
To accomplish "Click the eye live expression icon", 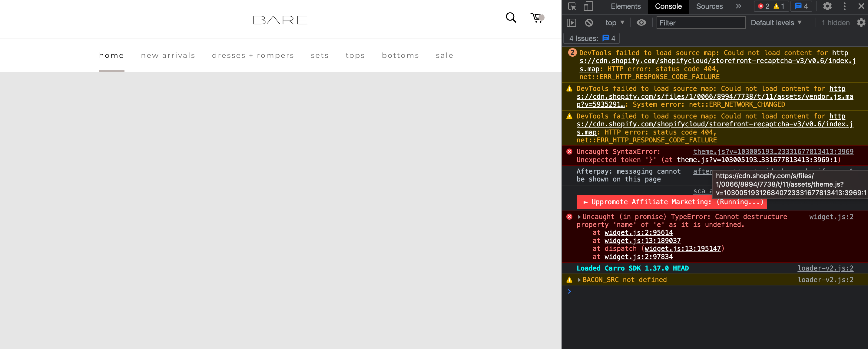I will tap(641, 23).
